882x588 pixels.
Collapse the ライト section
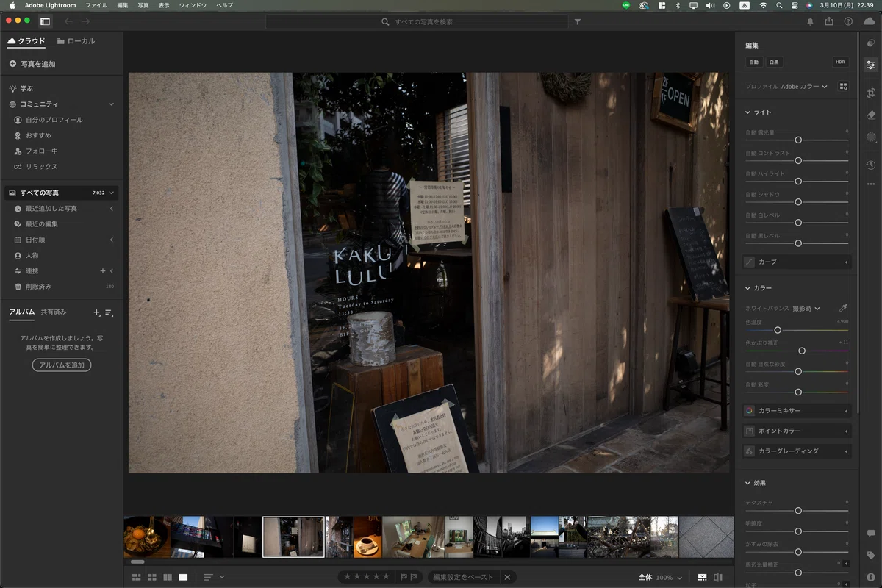point(747,112)
